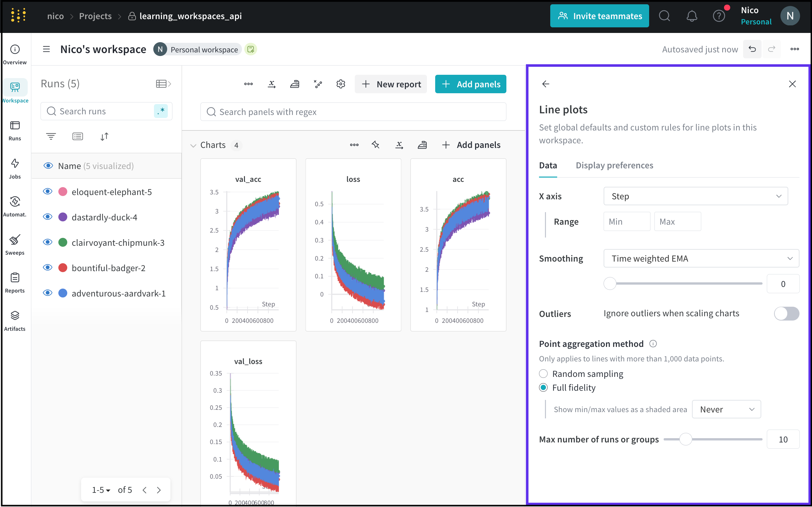This screenshot has width=812, height=507.
Task: Click the Sweeps sidebar icon
Action: [x=15, y=244]
